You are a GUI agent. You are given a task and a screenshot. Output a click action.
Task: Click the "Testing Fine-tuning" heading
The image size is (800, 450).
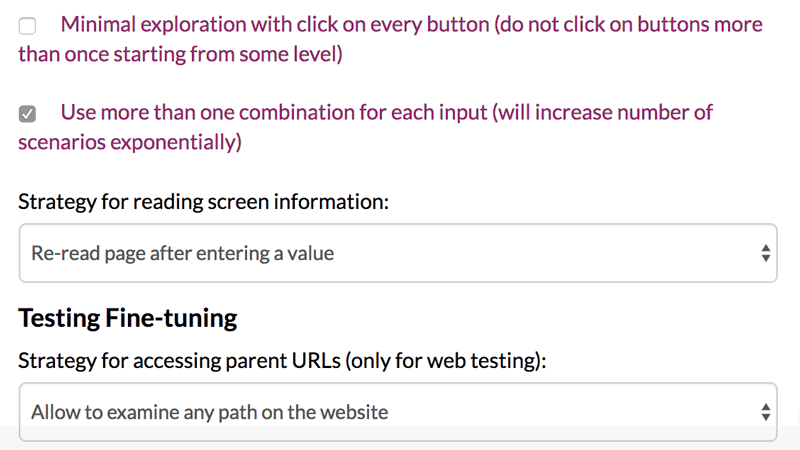click(x=127, y=319)
